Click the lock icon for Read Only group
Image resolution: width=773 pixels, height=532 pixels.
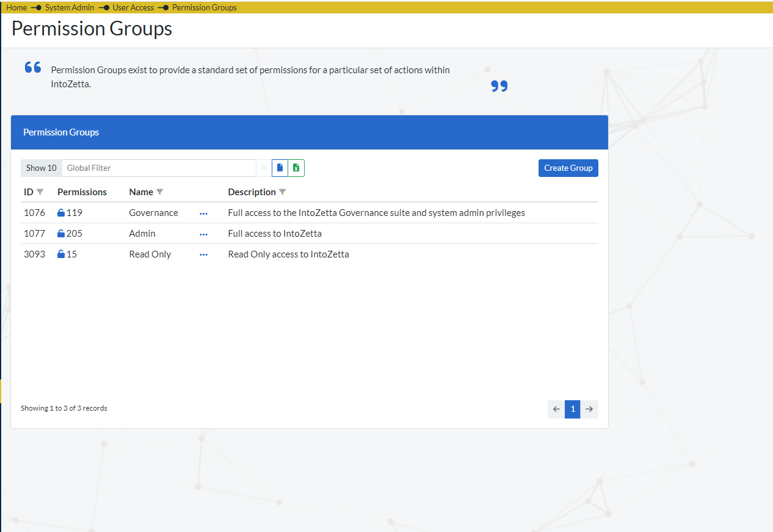(x=61, y=254)
